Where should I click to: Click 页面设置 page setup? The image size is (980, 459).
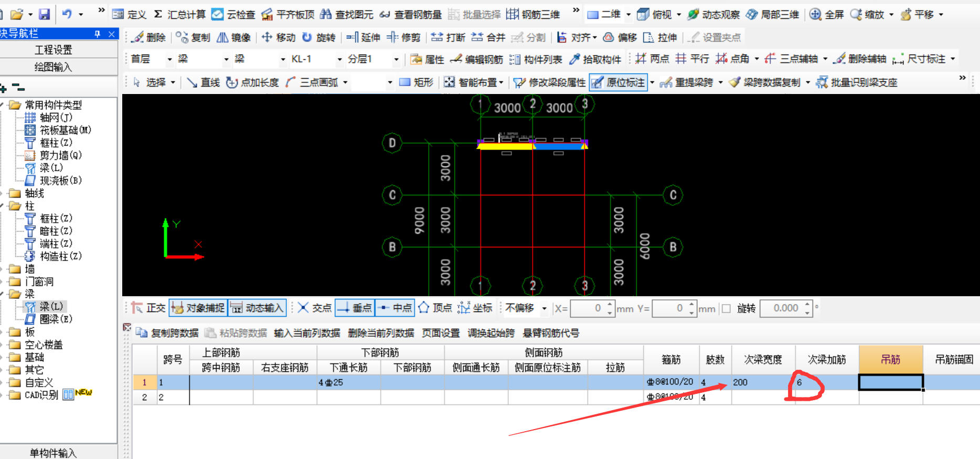point(441,333)
